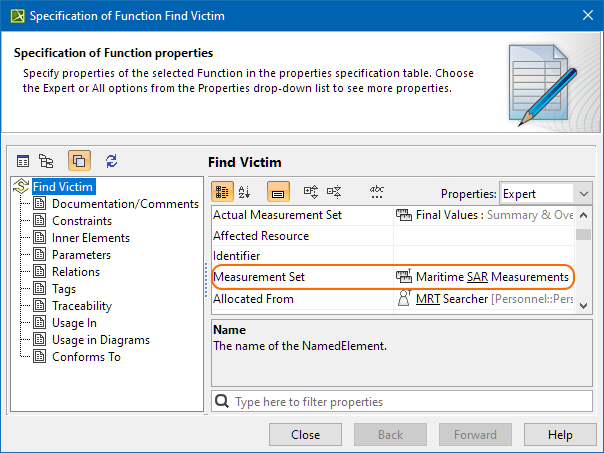Open Documentation/Comments in the tree

125,204
